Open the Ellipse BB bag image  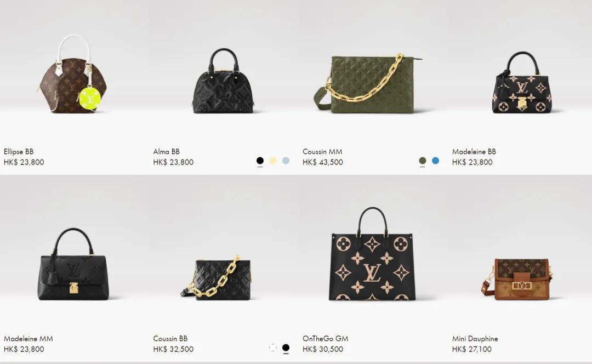click(73, 74)
